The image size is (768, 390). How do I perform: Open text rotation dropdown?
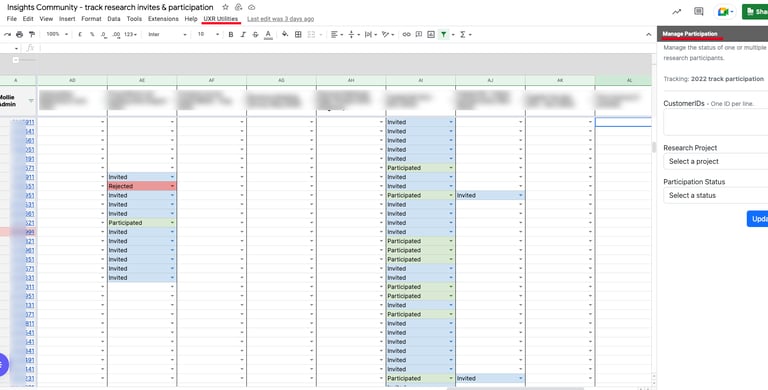click(388, 34)
